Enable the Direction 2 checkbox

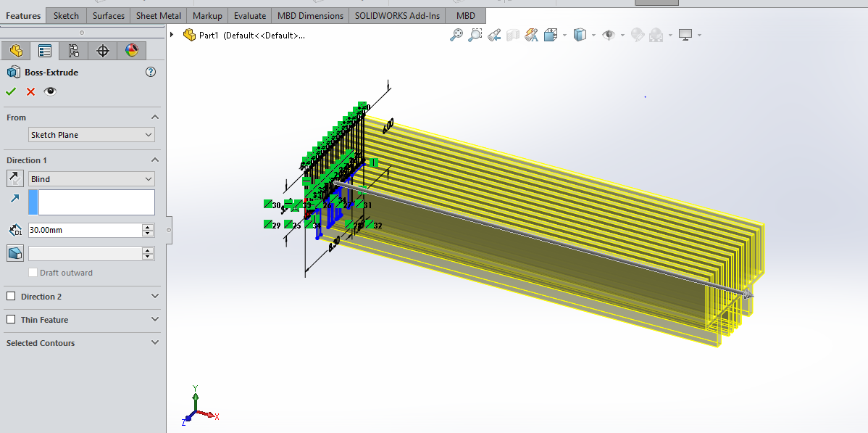[11, 297]
